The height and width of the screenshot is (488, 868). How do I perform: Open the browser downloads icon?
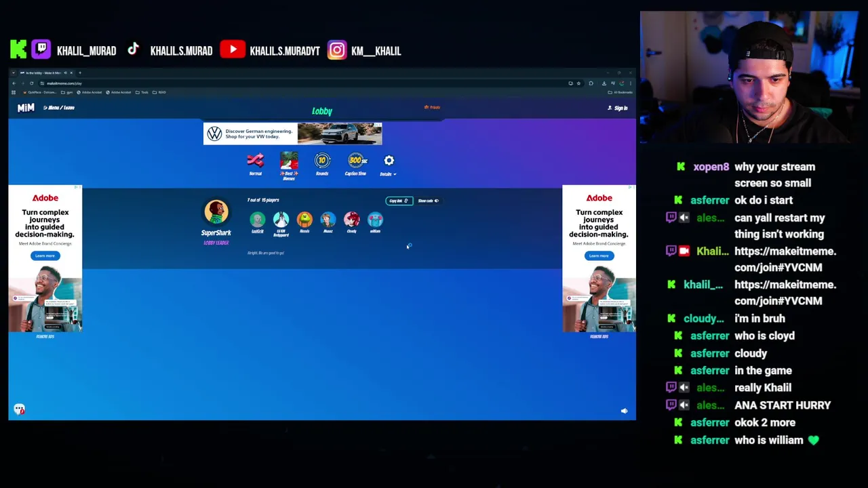[x=604, y=83]
